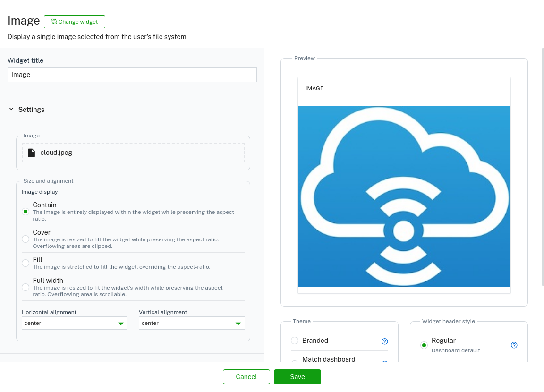Select the Contain image display option
This screenshot has height=392, width=544.
25,212
